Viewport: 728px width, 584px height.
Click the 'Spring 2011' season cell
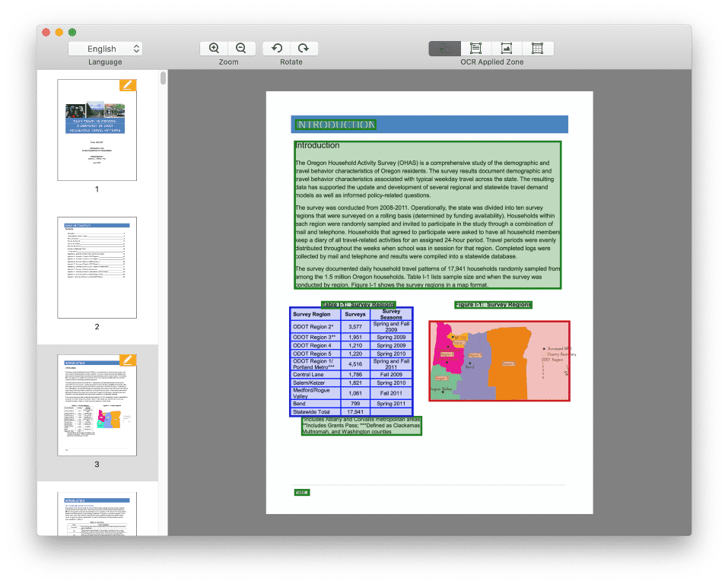(x=391, y=404)
